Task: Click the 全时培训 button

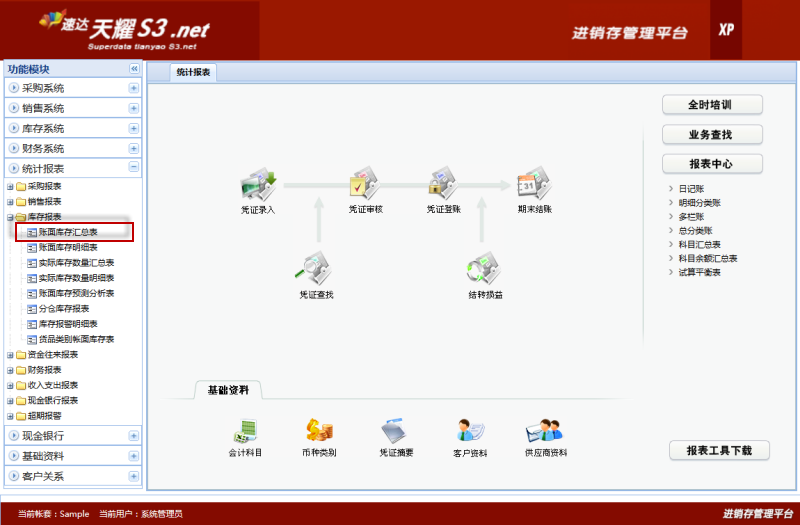Action: [x=711, y=105]
